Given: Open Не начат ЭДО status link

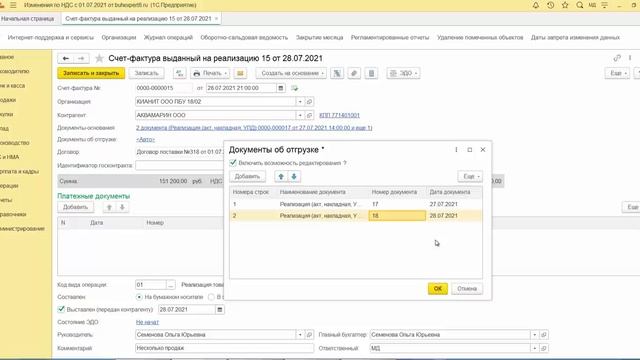Looking at the screenshot, I should [x=147, y=322].
